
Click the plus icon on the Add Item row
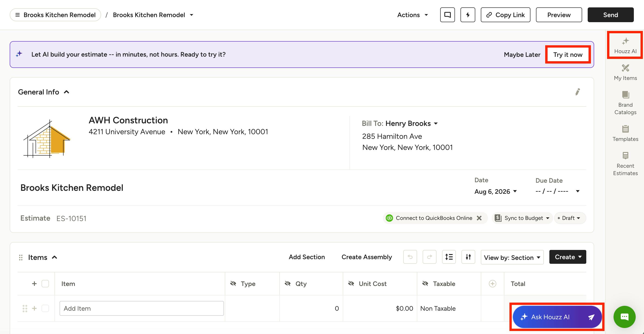click(34, 309)
